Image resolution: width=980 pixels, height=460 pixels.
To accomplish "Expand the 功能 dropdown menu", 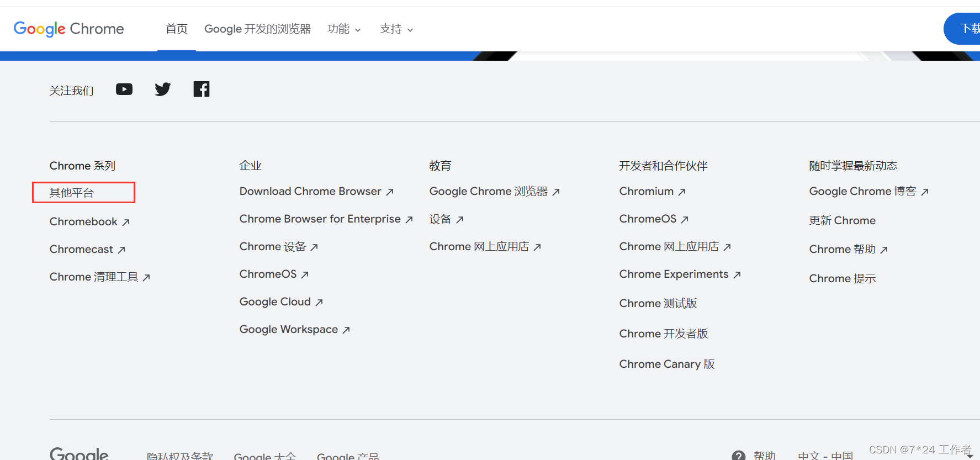I will (x=344, y=29).
